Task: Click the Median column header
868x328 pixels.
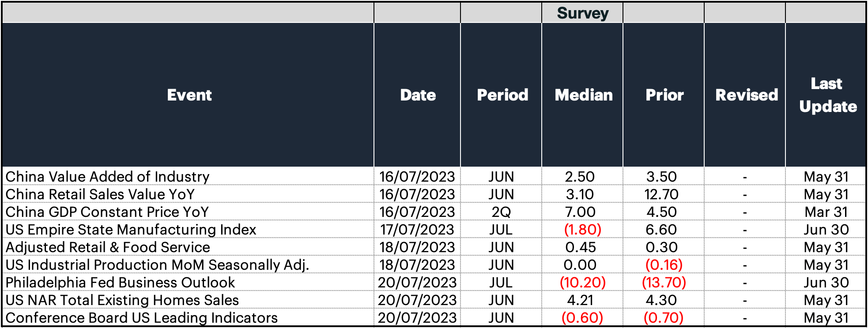Action: [x=583, y=95]
